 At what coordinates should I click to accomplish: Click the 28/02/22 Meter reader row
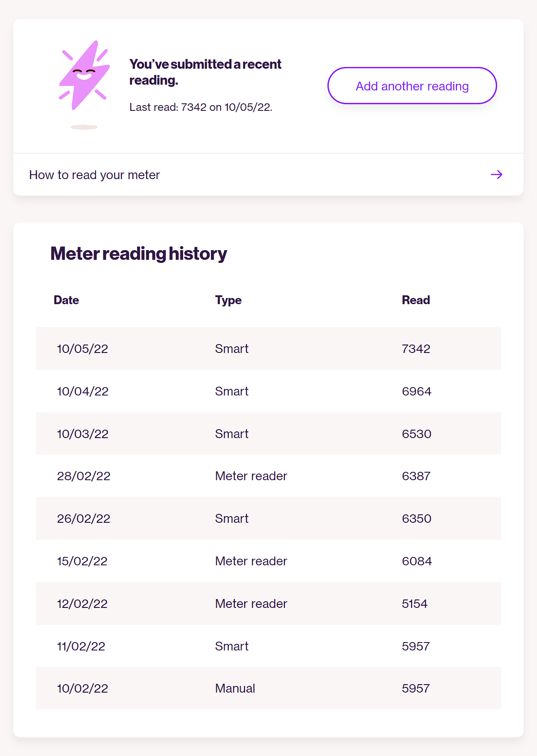pyautogui.click(x=268, y=476)
